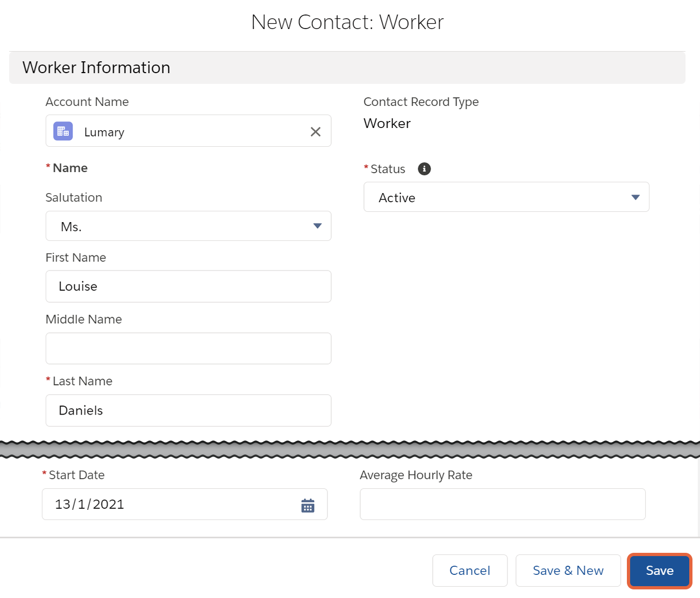This screenshot has width=700, height=598.
Task: Click the New Contact: Worker title
Action: [347, 22]
